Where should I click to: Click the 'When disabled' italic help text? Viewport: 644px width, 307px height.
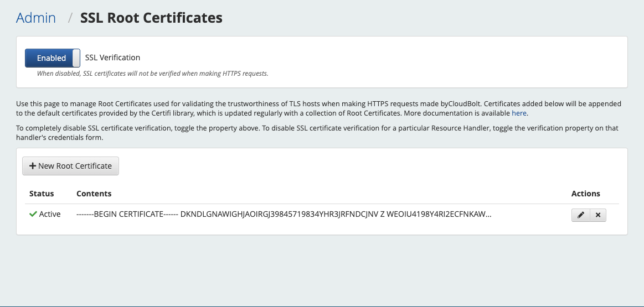click(x=152, y=73)
